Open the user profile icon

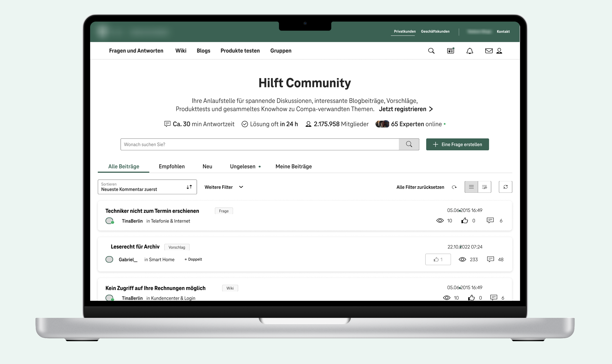click(x=499, y=51)
